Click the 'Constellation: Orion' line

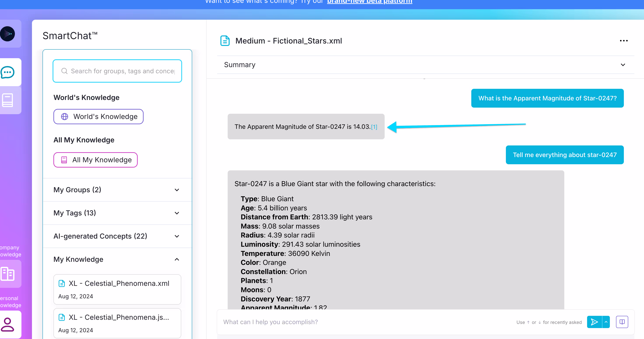pyautogui.click(x=273, y=272)
